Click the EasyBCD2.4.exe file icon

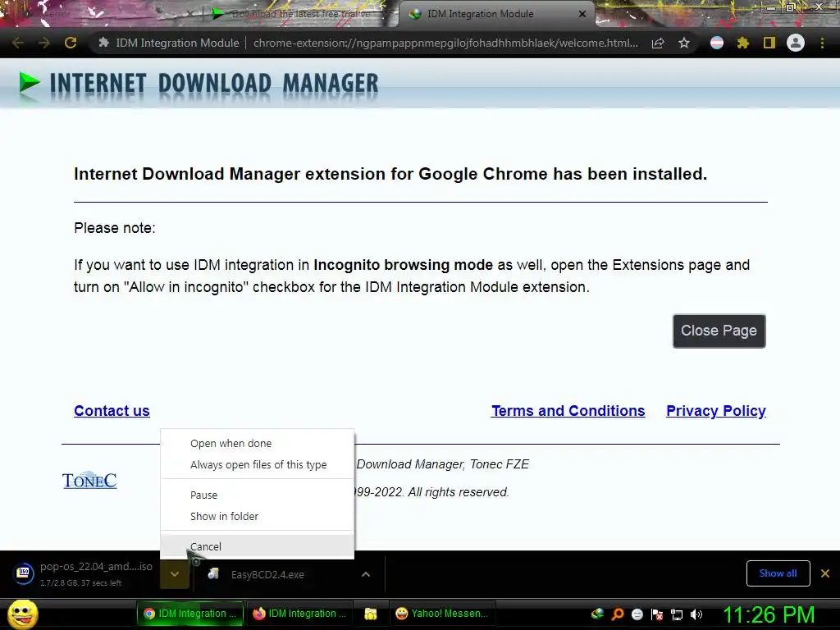pyautogui.click(x=213, y=573)
